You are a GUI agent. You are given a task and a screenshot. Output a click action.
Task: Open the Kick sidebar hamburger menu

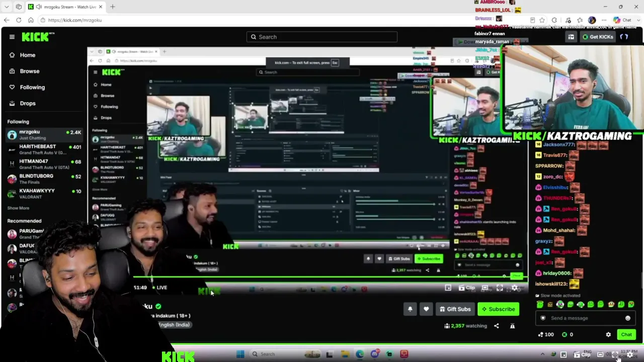click(12, 37)
